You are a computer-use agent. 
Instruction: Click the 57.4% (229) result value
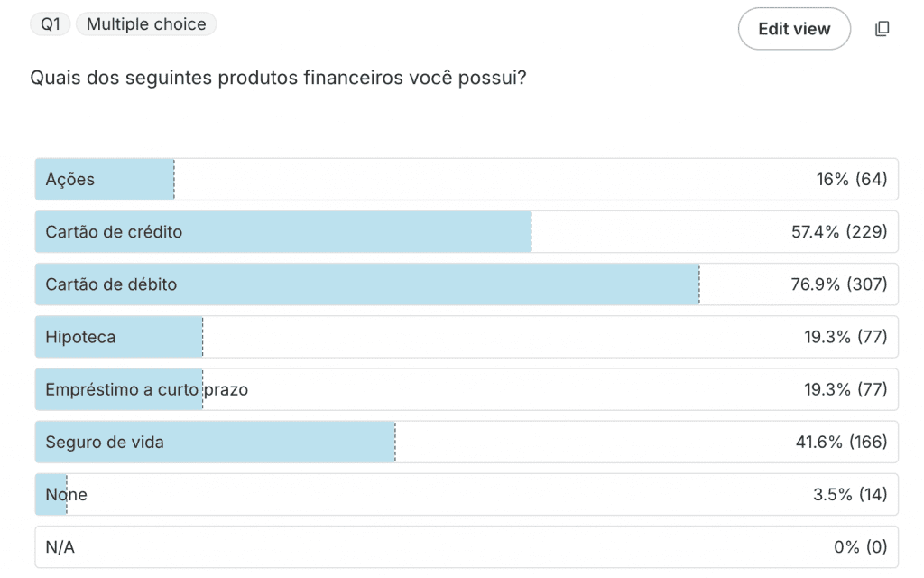click(839, 232)
